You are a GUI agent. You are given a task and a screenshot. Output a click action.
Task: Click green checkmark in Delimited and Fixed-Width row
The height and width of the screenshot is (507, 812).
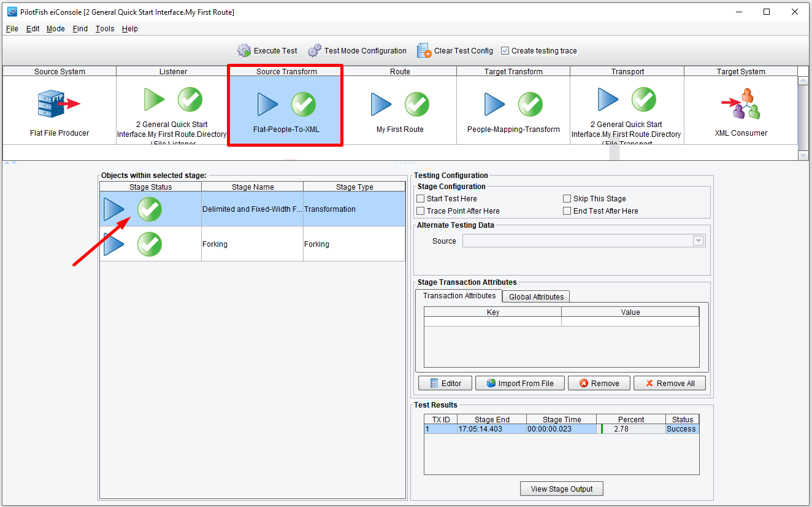(150, 209)
